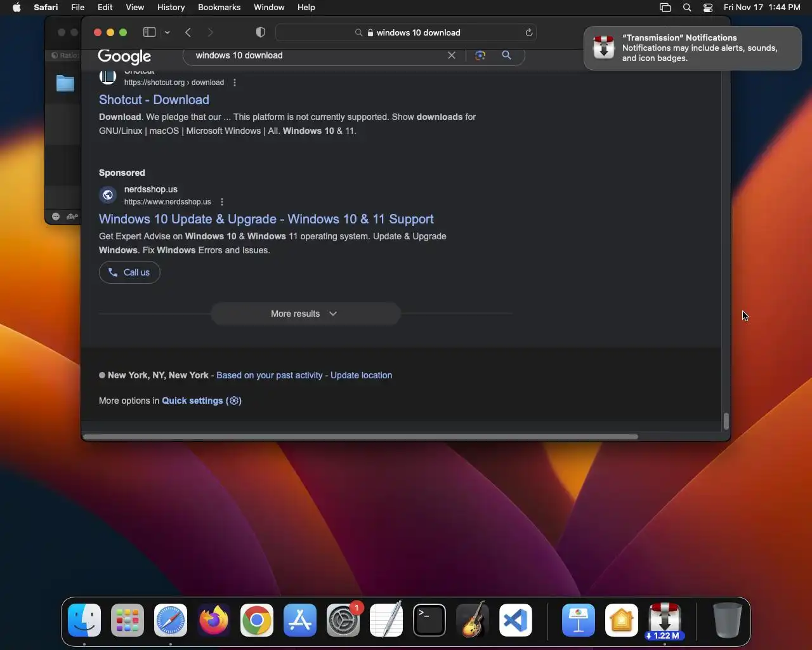
Task: Launch Google Chrome from the dock
Action: coord(257,620)
